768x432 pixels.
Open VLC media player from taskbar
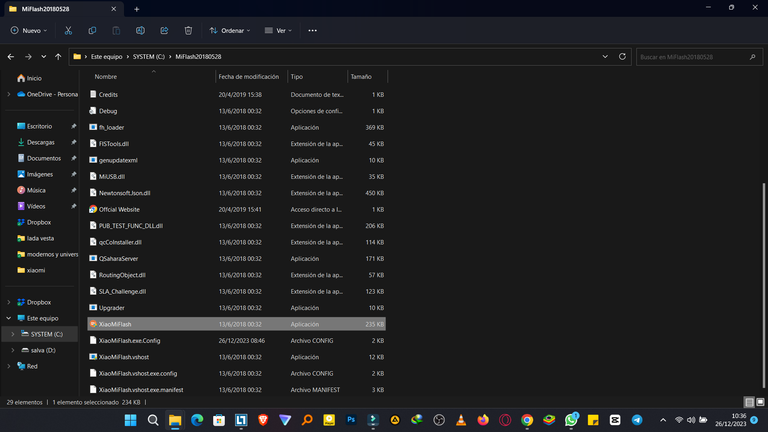pyautogui.click(x=461, y=420)
